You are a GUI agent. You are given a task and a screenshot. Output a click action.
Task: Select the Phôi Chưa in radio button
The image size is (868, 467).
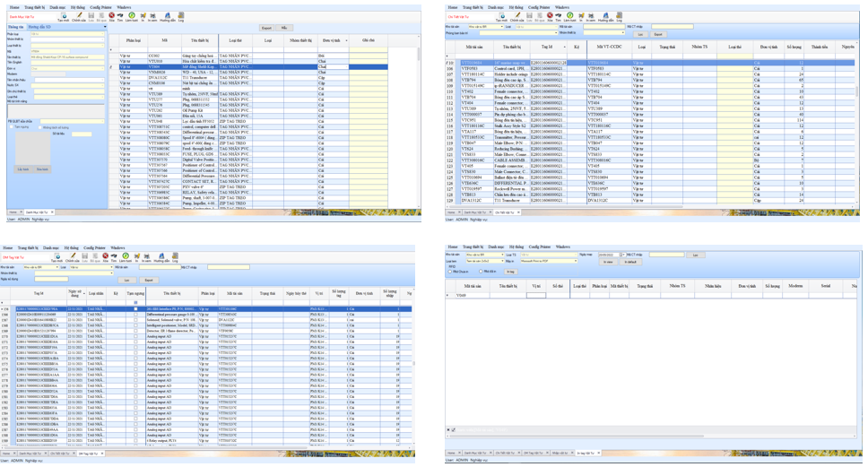[451, 272]
